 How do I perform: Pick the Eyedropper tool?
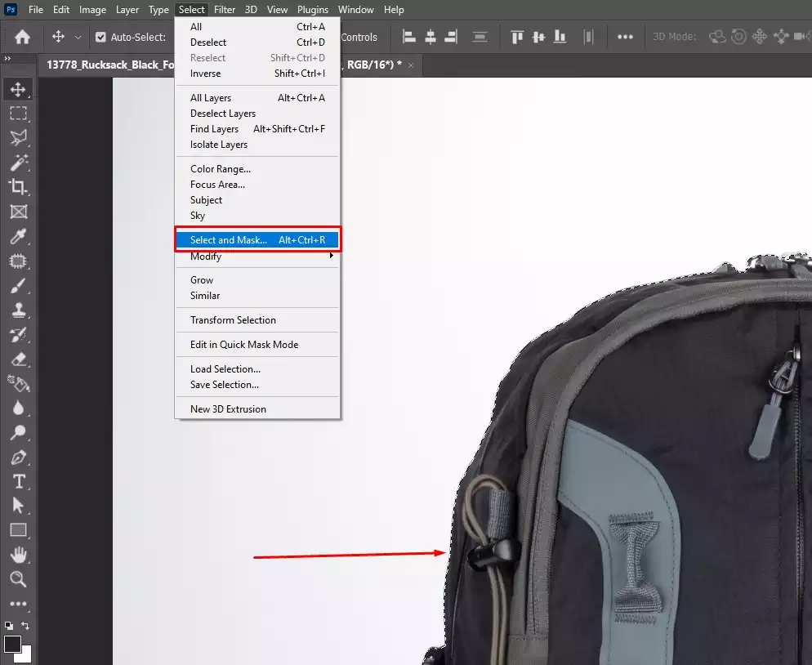[x=18, y=236]
